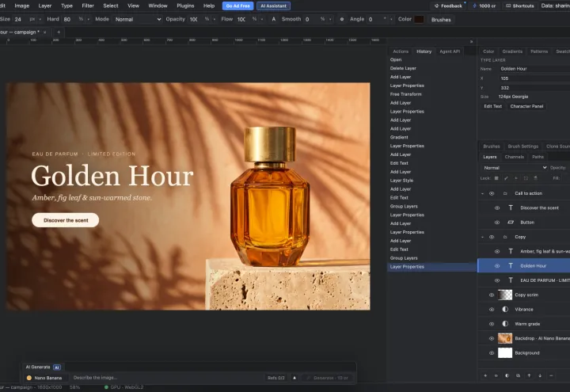
Task: Click the brush Color swatch
Action: tap(419, 19)
